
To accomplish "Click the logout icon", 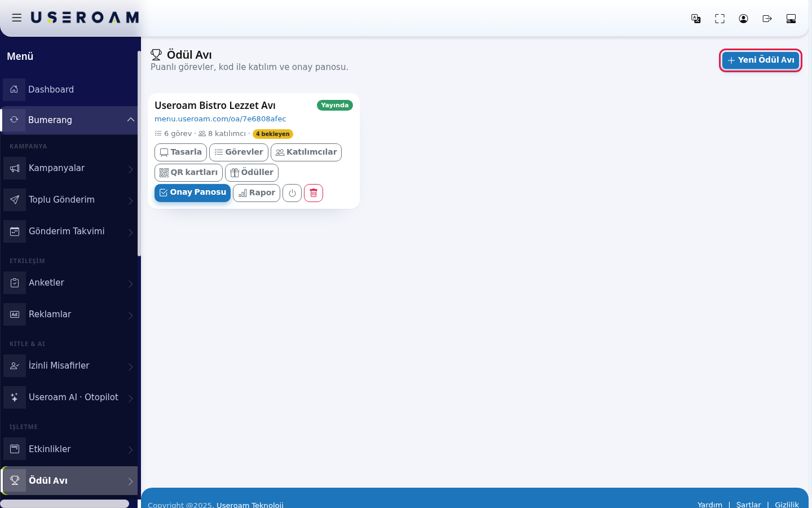I will [767, 19].
